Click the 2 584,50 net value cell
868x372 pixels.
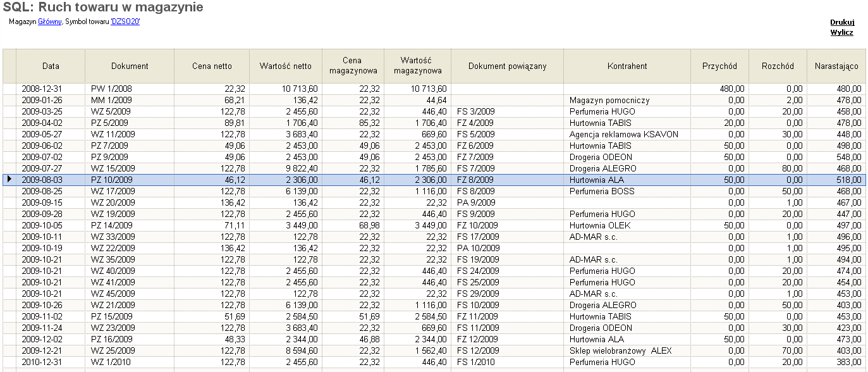coord(285,316)
